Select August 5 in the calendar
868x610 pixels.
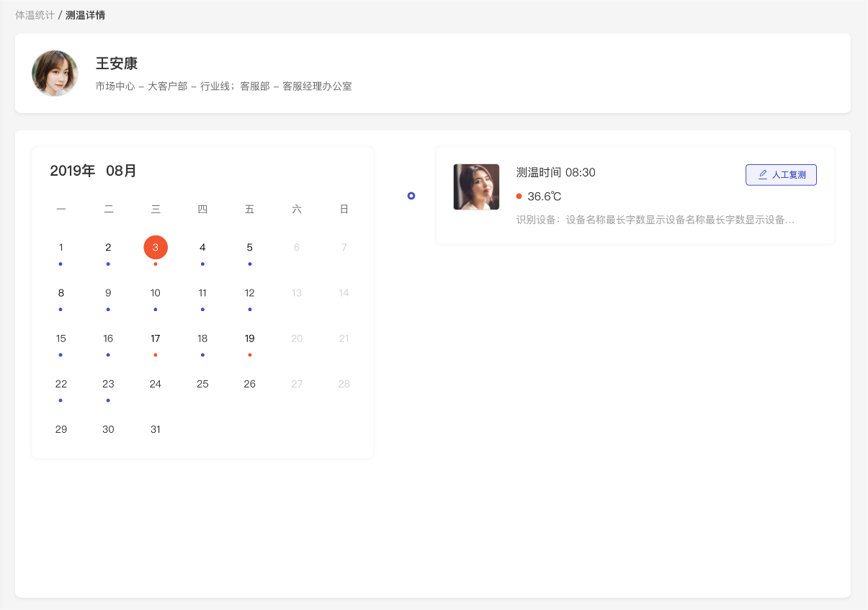pos(250,247)
